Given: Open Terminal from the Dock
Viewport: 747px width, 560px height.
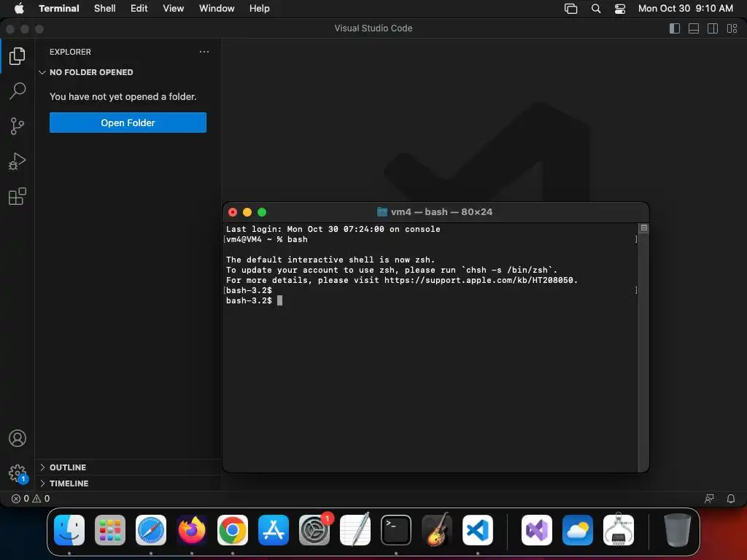Looking at the screenshot, I should [396, 530].
